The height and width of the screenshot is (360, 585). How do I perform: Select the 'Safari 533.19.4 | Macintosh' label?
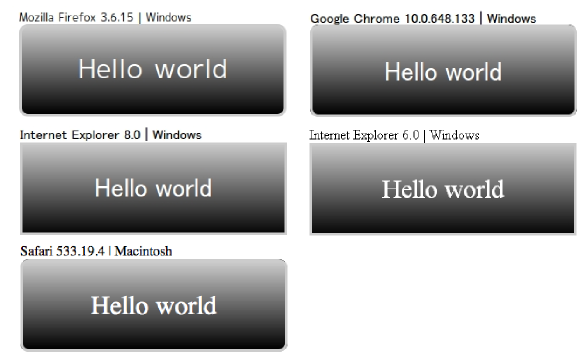96,251
